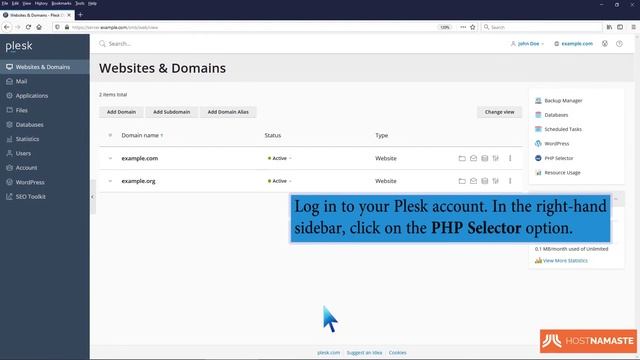The image size is (640, 360).
Task: Click the Resource Usage chart icon
Action: (x=538, y=173)
